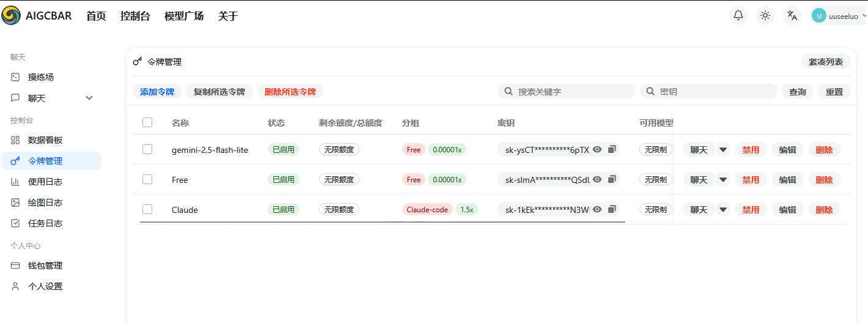Click the 无限额度 quota in Claude row
The width and height of the screenshot is (868, 323).
(339, 209)
